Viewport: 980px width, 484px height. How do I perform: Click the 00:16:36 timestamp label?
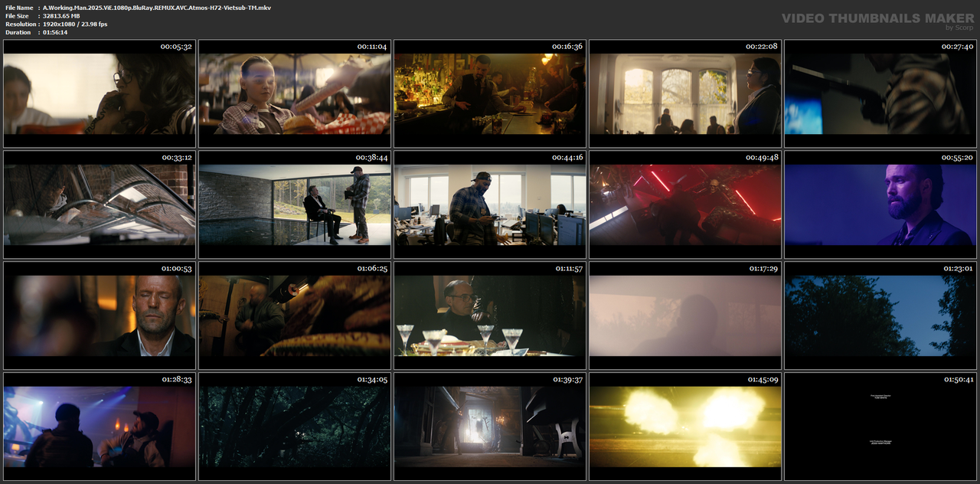[x=567, y=47]
